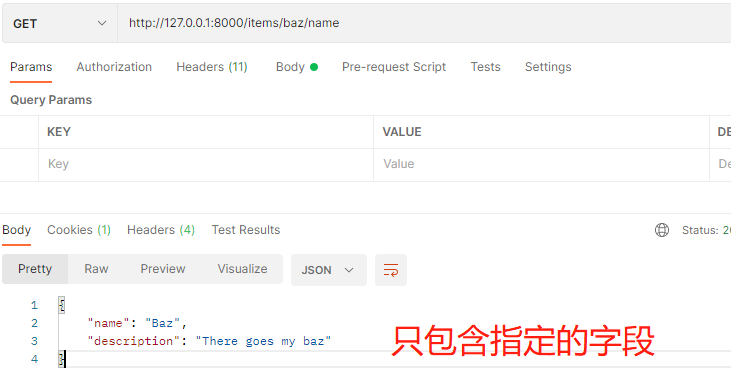Image resolution: width=731 pixels, height=392 pixels.
Task: Click the "name" key in response JSON
Action: tap(108, 323)
